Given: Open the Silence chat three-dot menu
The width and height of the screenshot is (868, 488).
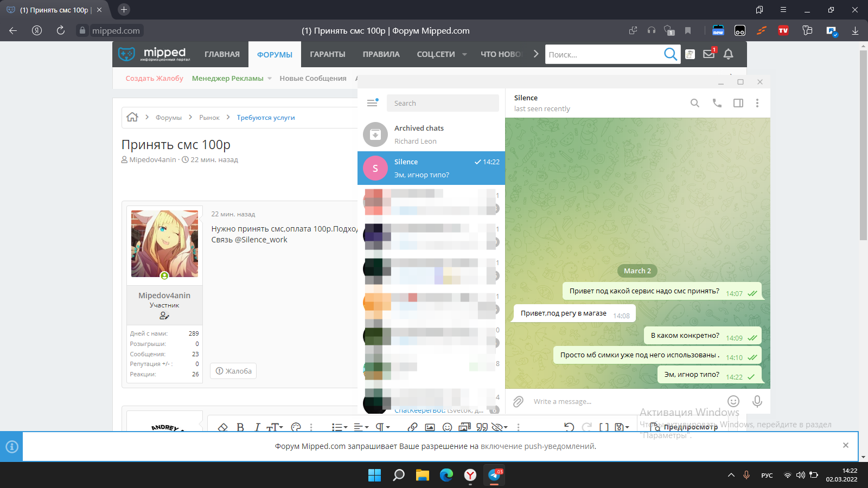Looking at the screenshot, I should click(x=757, y=103).
